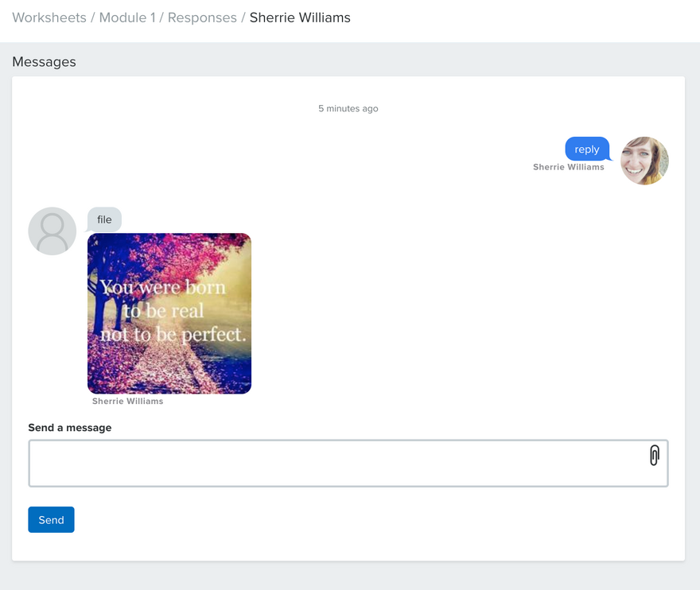Click Sherrie Williams caption below the image
The height and width of the screenshot is (590, 700).
click(x=128, y=402)
